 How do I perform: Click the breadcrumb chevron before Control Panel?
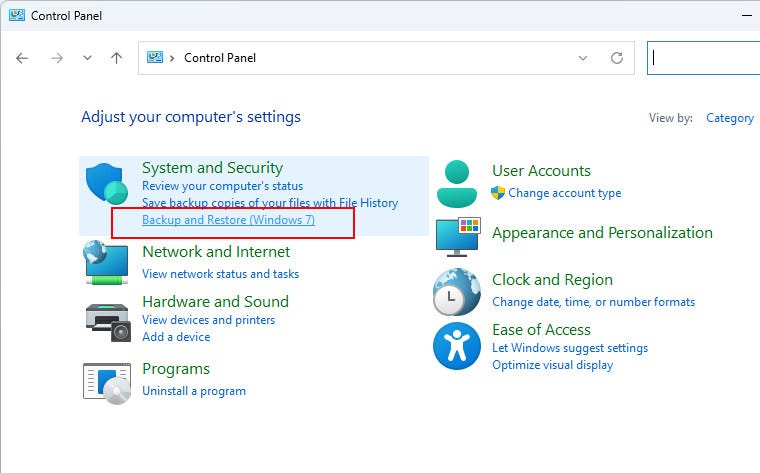(x=172, y=58)
